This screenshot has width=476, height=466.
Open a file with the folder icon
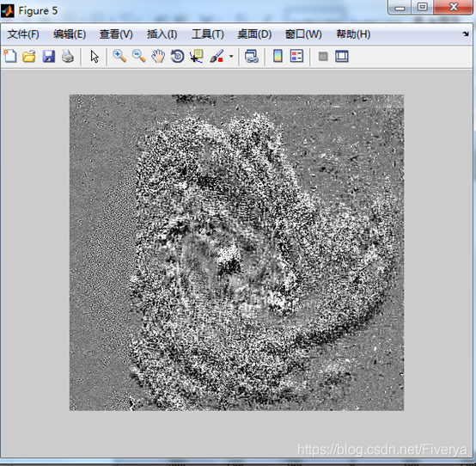click(x=29, y=57)
